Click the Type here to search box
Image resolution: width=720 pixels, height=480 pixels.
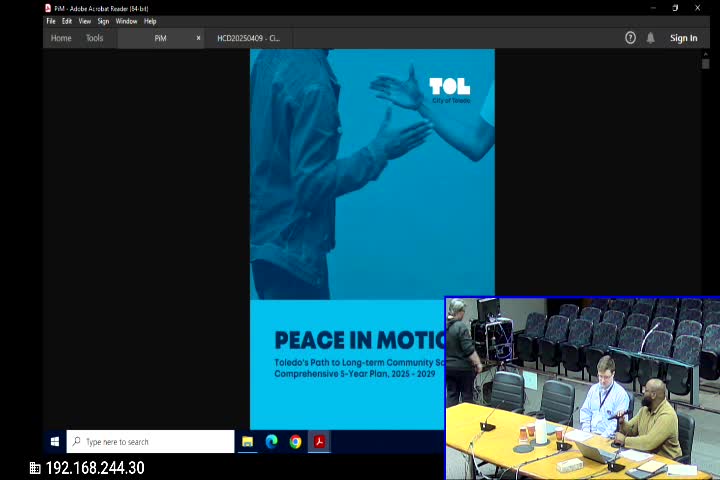point(150,442)
